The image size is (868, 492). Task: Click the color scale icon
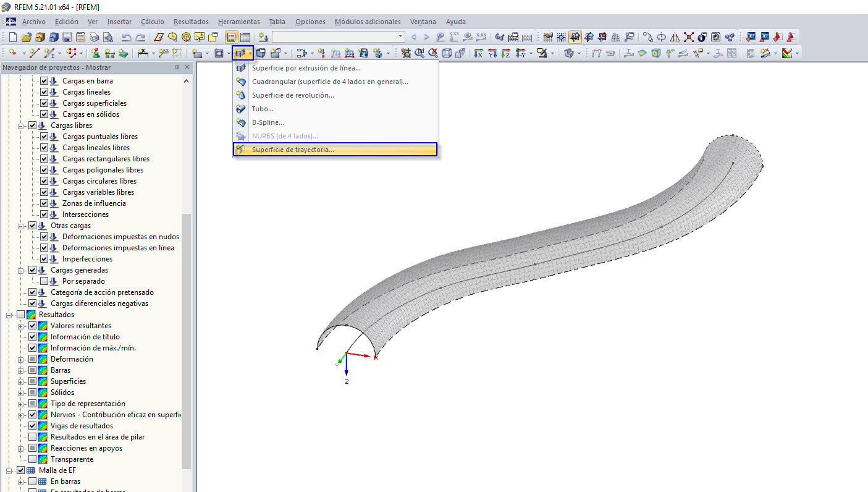[787, 53]
